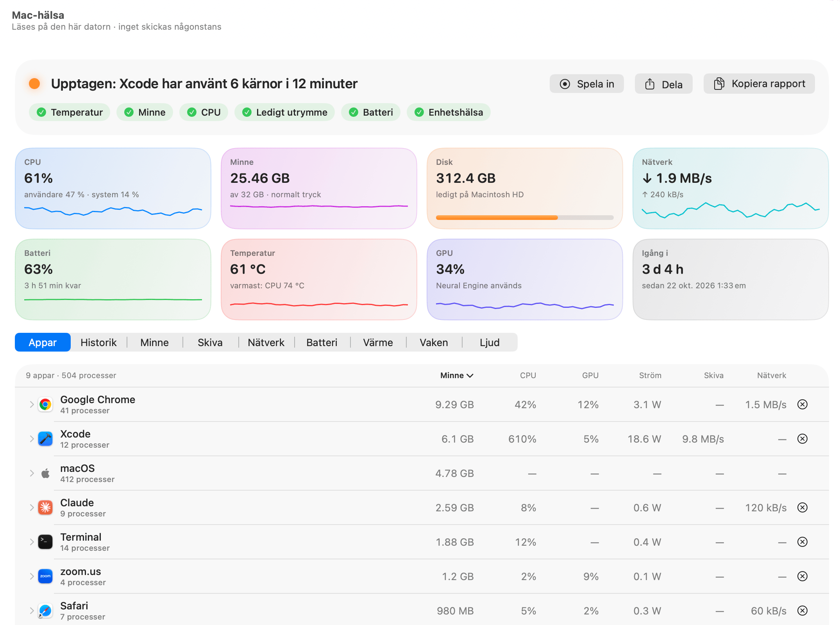Image resolution: width=840 pixels, height=625 pixels.
Task: Click the Kopiera rapport button
Action: coord(759,84)
